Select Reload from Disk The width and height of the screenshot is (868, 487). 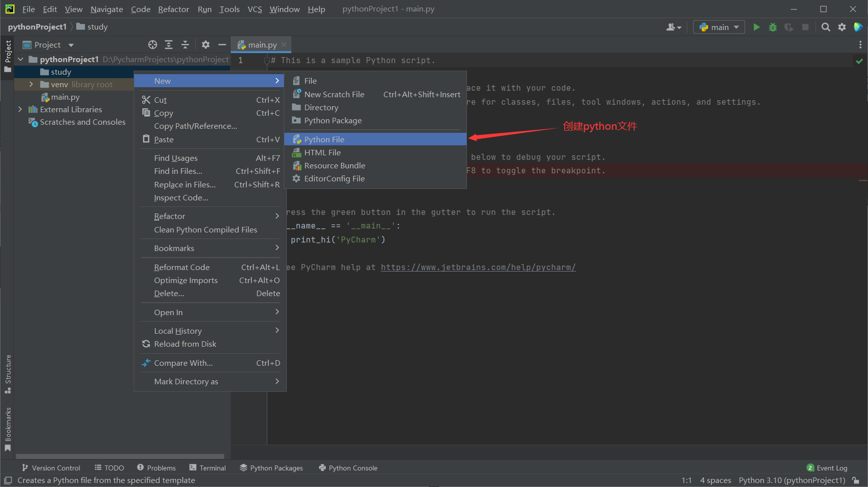click(x=210, y=344)
